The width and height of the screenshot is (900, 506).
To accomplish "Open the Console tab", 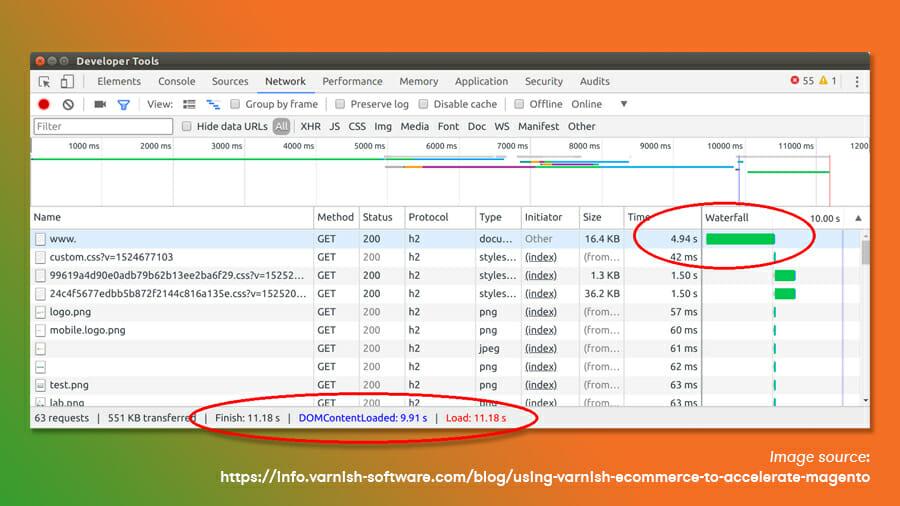I will click(x=176, y=82).
